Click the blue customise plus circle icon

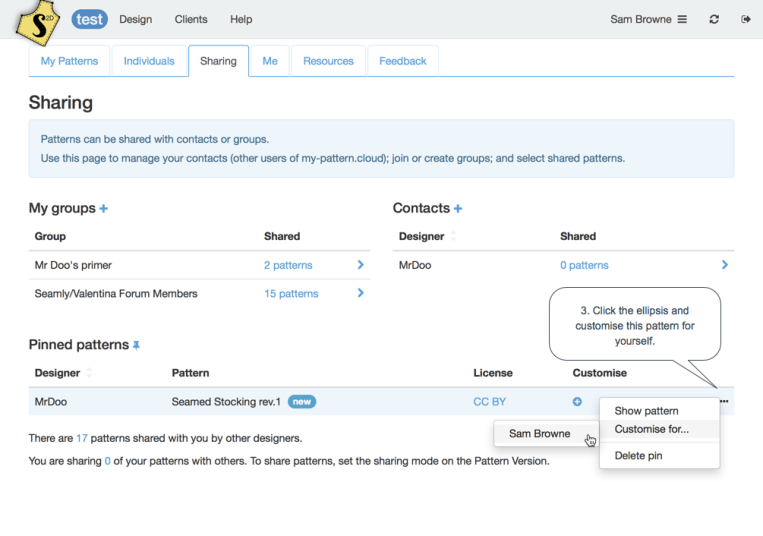coord(577,401)
